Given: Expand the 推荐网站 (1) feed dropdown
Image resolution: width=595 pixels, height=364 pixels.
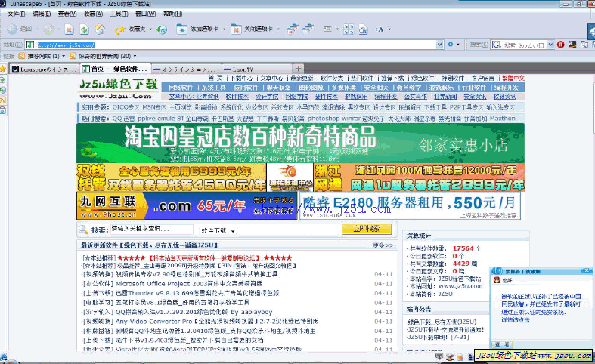Looking at the screenshot, I should click(64, 56).
